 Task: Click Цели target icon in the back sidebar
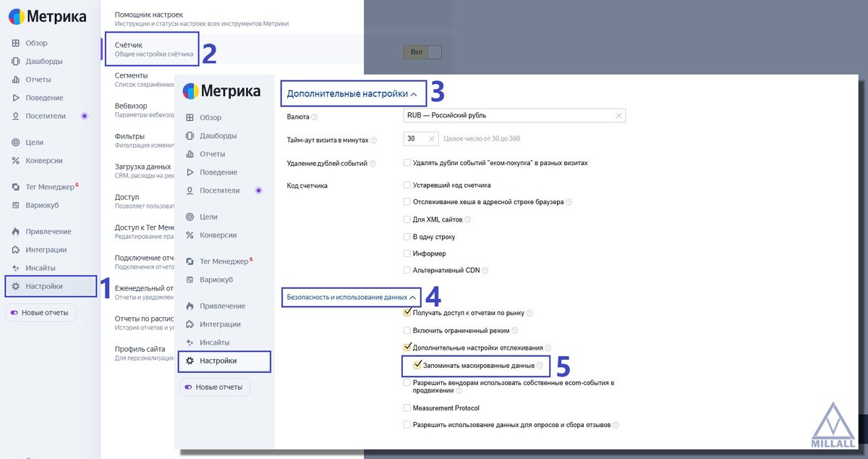click(x=16, y=143)
